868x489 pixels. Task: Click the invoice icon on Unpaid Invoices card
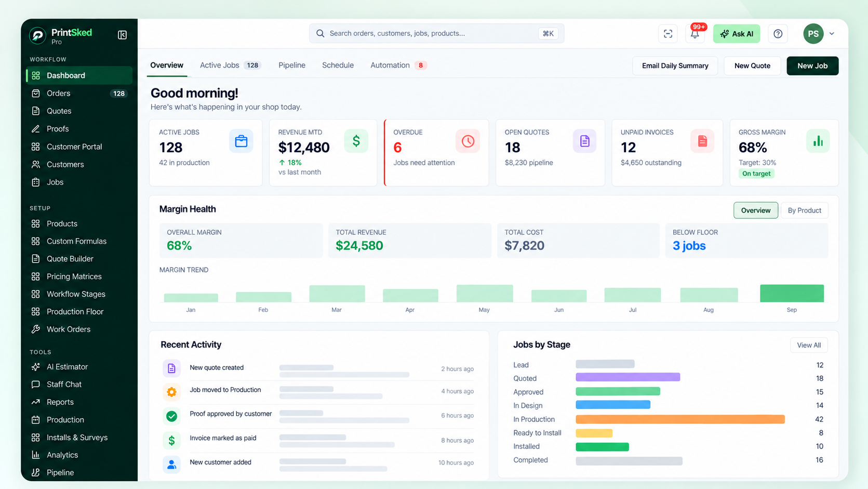(x=702, y=141)
